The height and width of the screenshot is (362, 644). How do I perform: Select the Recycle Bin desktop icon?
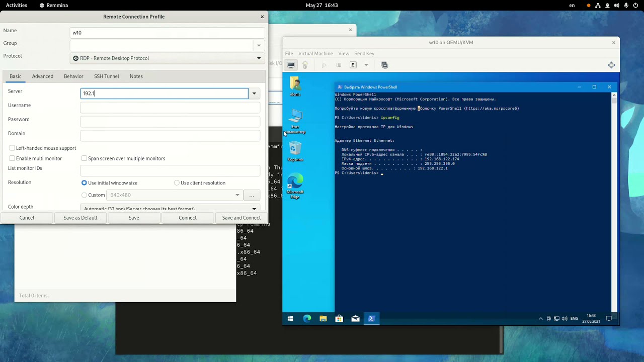(295, 151)
